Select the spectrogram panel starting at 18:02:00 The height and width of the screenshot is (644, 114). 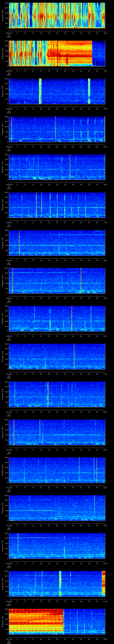pos(57,54)
